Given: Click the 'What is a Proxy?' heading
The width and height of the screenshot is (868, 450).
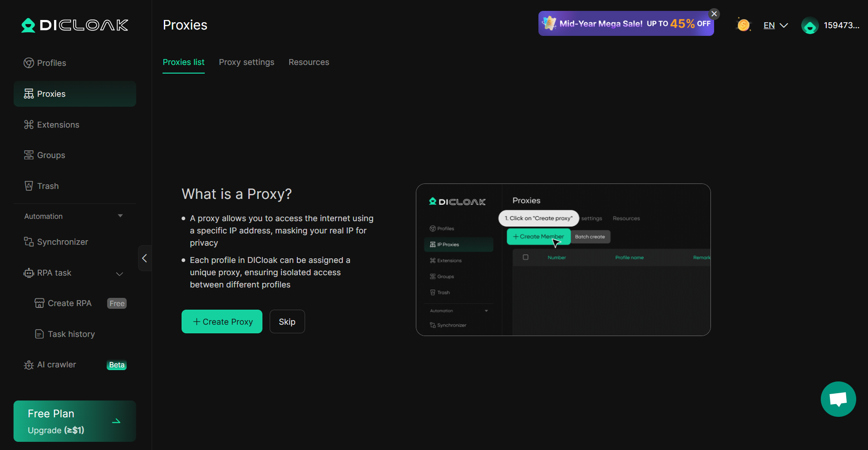Looking at the screenshot, I should (x=237, y=194).
